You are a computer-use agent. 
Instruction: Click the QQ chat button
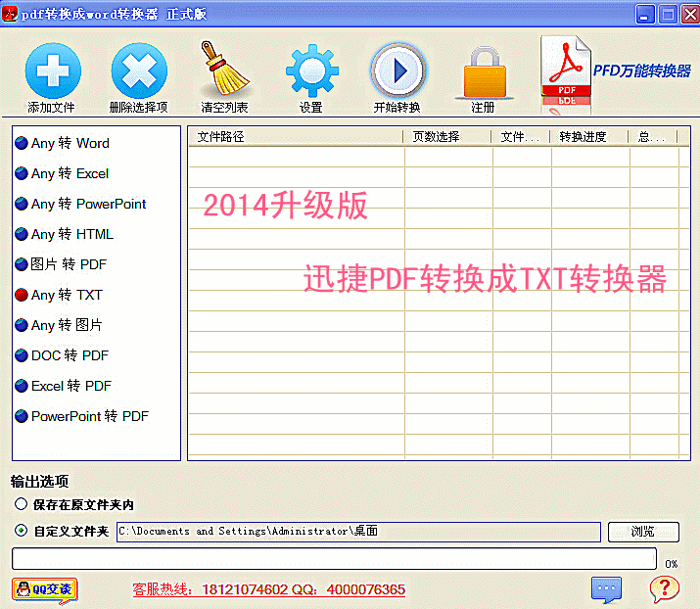[45, 588]
